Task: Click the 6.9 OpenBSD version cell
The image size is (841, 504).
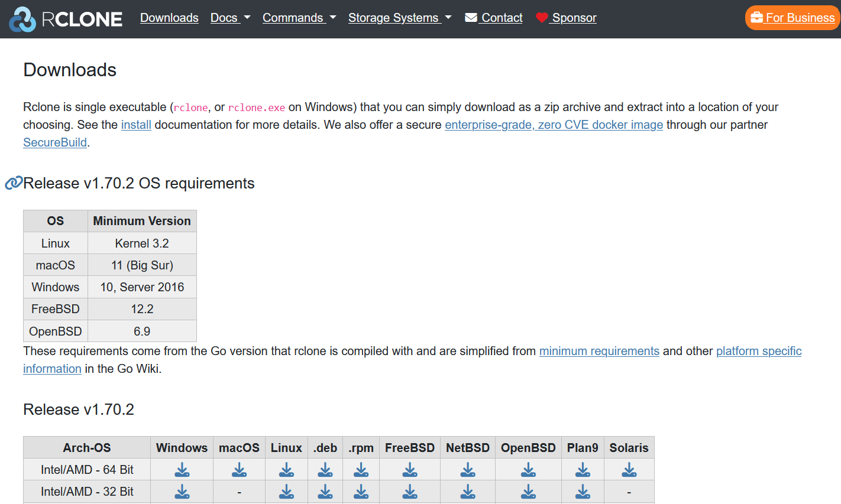Action: point(142,331)
